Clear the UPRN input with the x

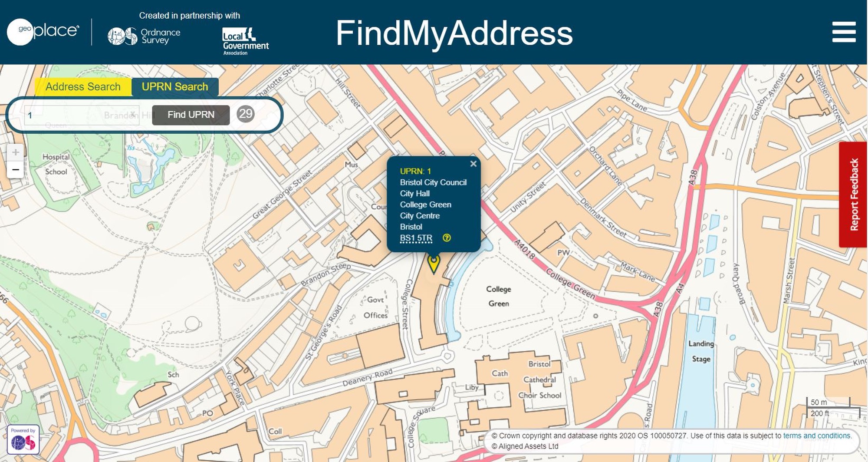click(x=133, y=114)
